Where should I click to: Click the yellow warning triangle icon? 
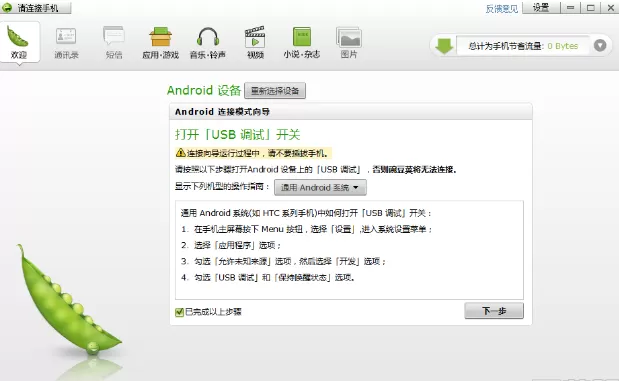pos(180,153)
